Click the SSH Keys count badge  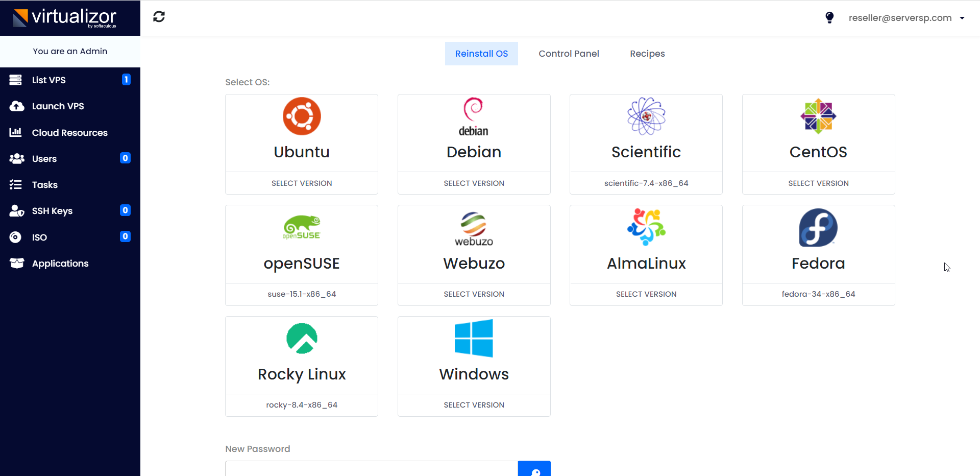(125, 210)
